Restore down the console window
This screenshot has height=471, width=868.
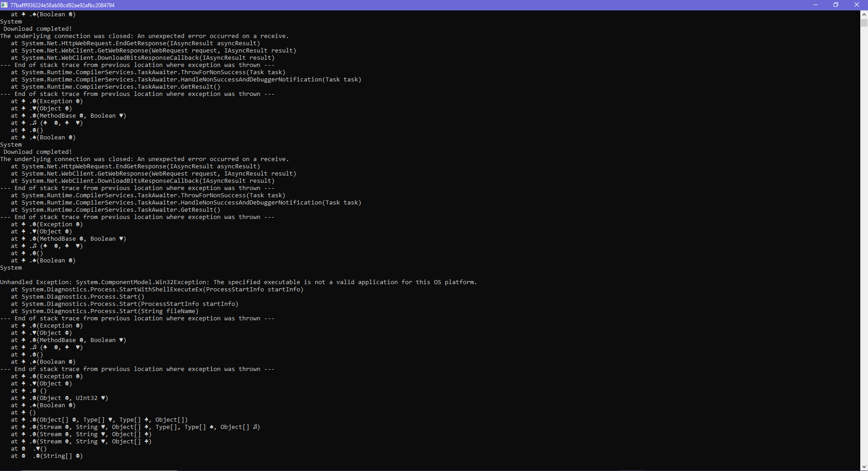point(836,5)
